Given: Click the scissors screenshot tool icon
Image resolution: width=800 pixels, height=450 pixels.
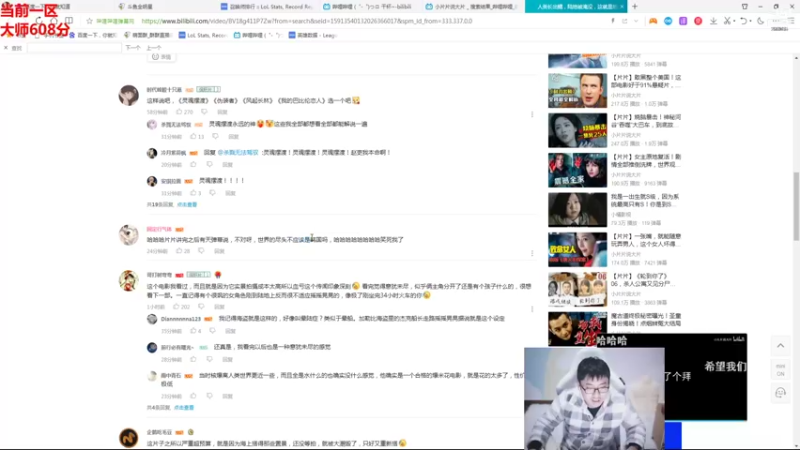Looking at the screenshot, I should (727, 21).
